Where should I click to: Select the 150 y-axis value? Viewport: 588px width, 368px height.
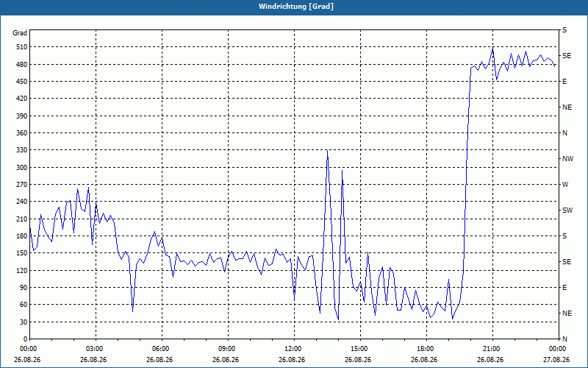[22, 253]
